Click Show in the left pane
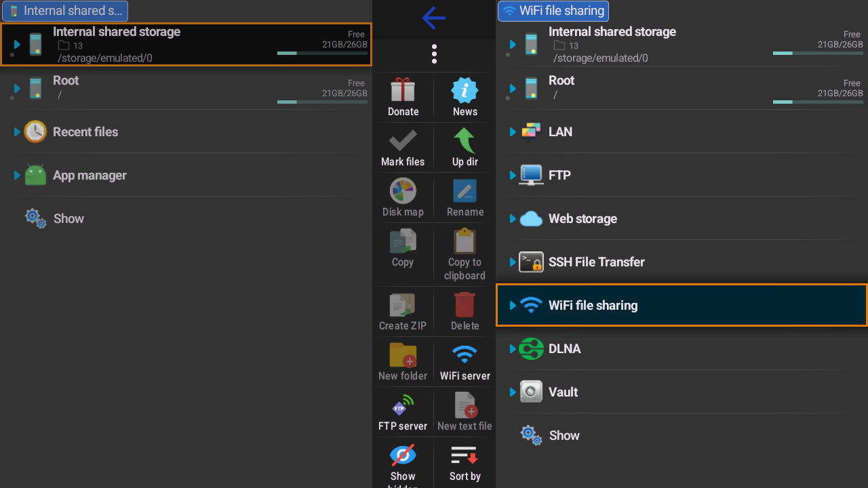 68,218
